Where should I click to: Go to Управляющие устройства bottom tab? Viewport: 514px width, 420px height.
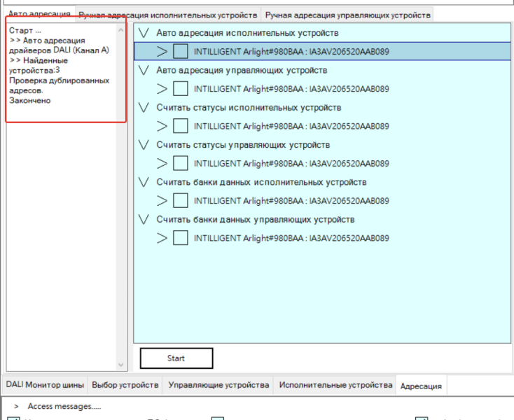(218, 384)
